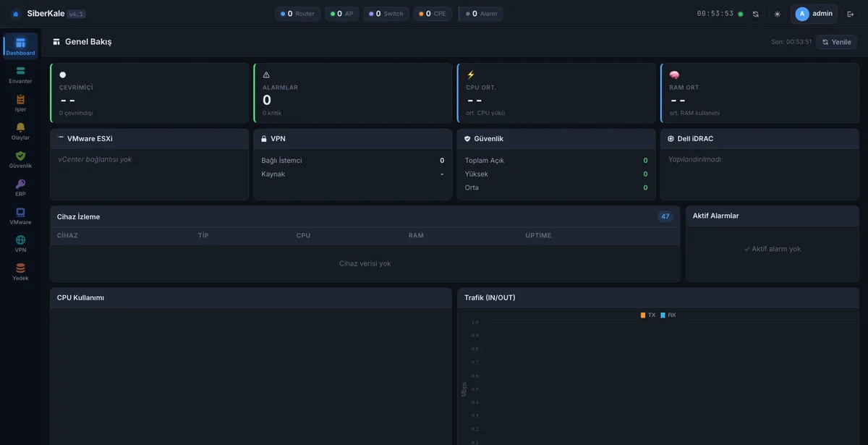Toggle the light/dark theme sun icon

click(x=778, y=14)
